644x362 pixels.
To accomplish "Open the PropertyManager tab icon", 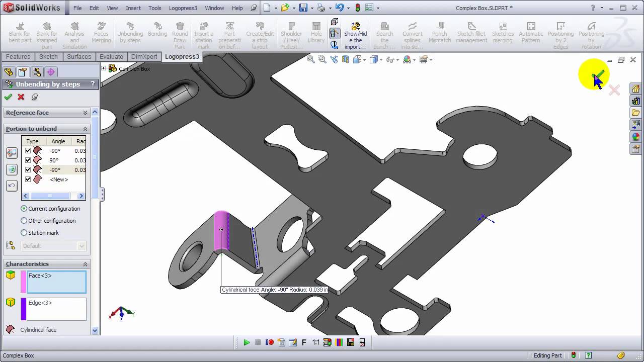I will (x=23, y=72).
